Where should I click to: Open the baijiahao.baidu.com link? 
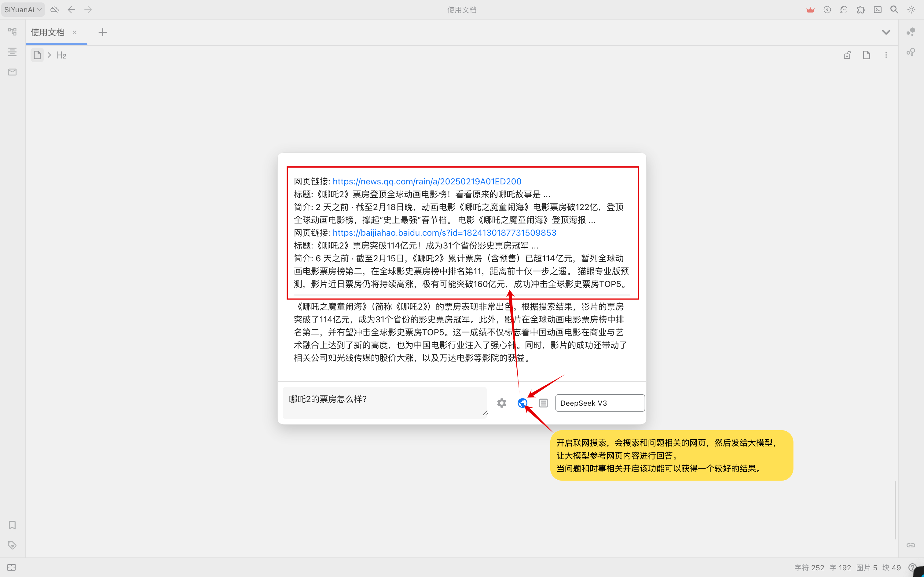click(x=444, y=233)
